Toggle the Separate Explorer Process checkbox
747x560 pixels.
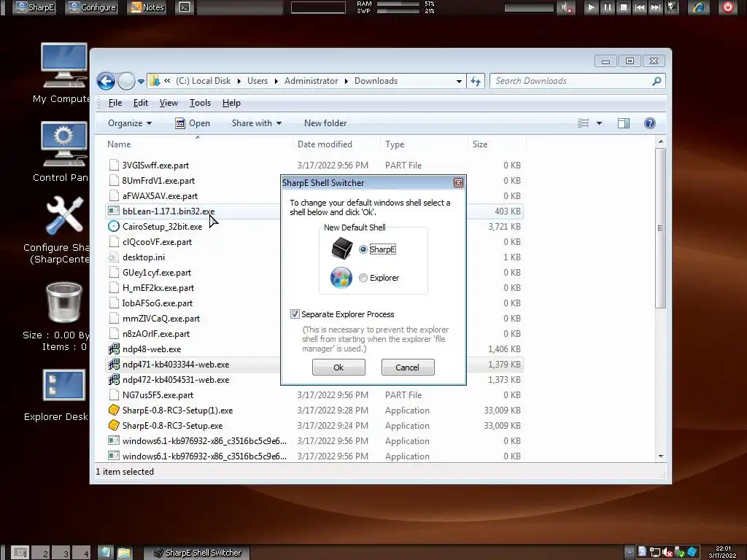[295, 314]
